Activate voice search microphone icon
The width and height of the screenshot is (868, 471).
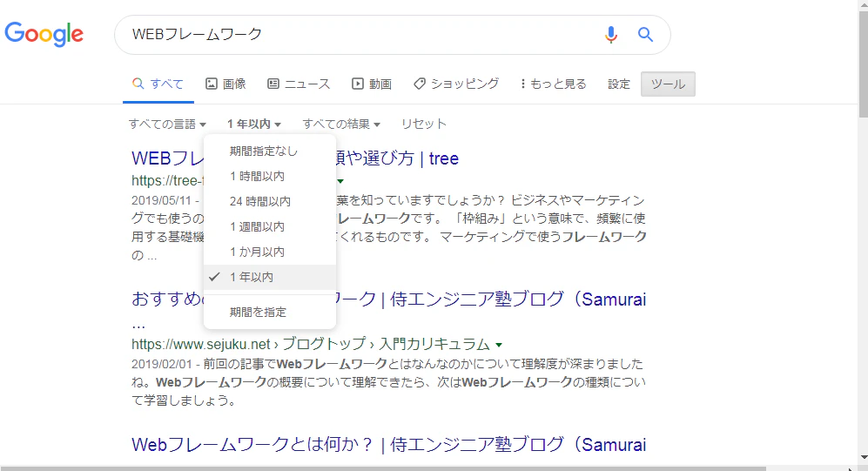click(x=610, y=34)
